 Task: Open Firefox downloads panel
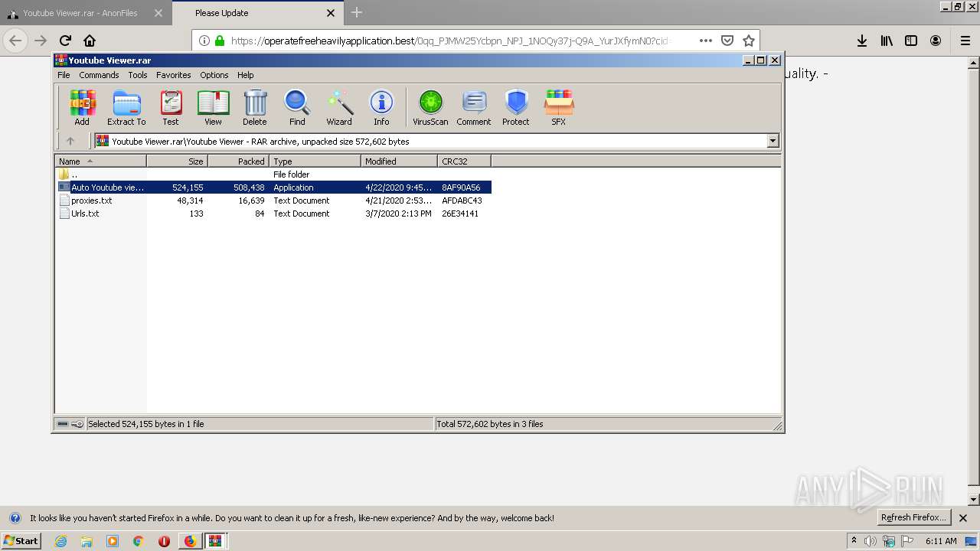tap(862, 41)
